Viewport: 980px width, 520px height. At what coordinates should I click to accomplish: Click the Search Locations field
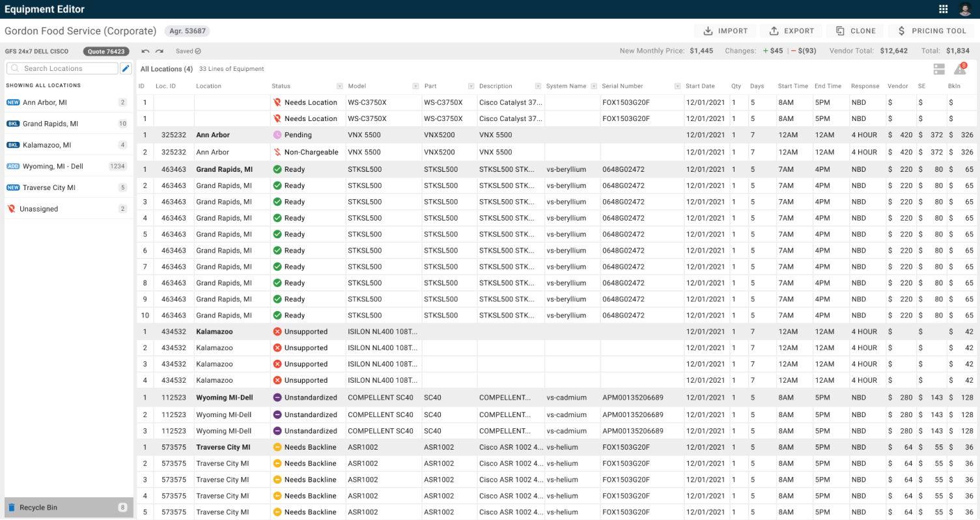tap(63, 68)
